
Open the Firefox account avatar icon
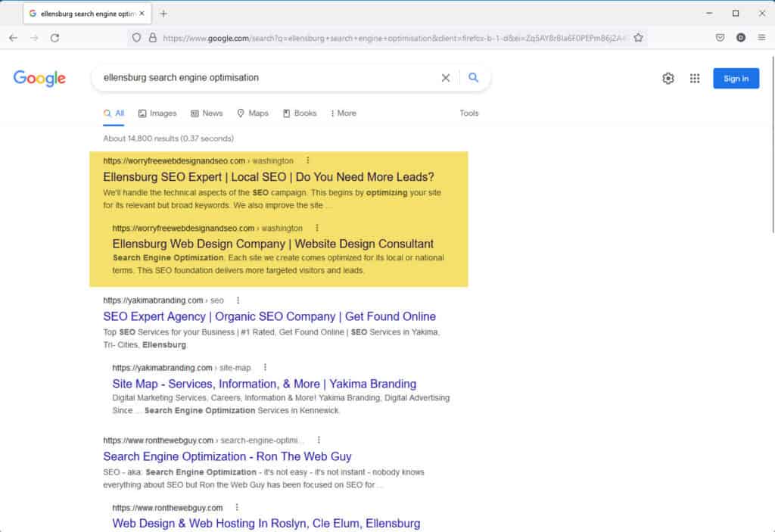click(x=740, y=38)
